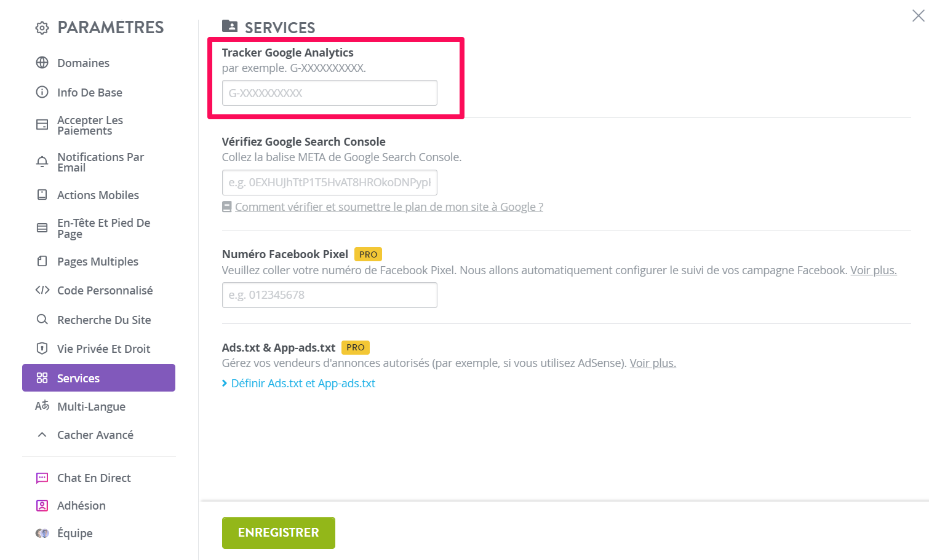Open the Google sitemap verification help link
Screen dimensions: 929x560
click(x=389, y=207)
